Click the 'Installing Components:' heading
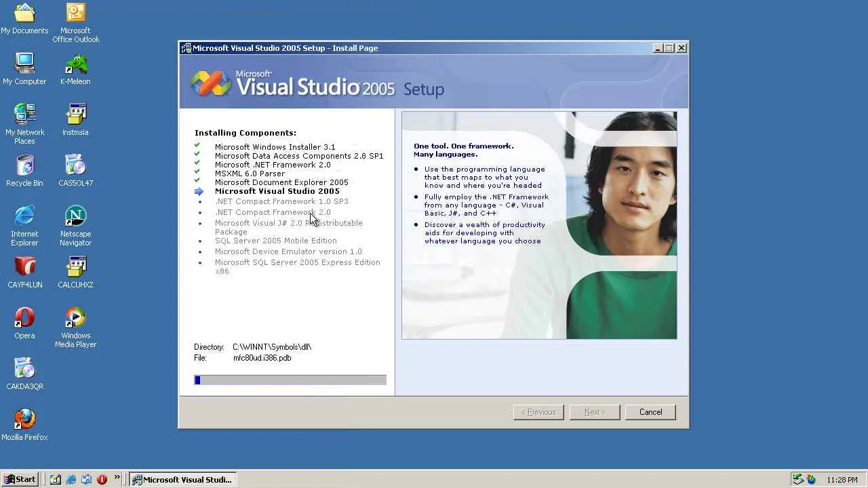This screenshot has height=488, width=868. pos(245,133)
